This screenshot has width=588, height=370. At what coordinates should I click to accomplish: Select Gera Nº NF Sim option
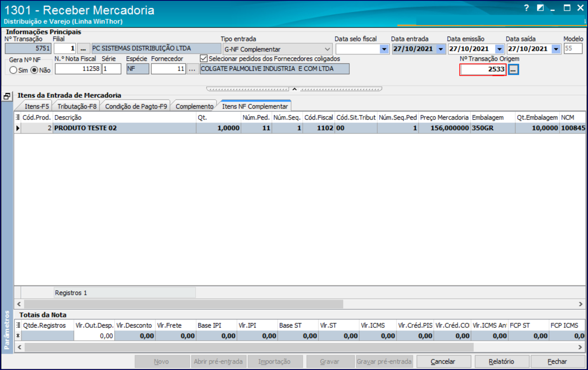click(13, 70)
